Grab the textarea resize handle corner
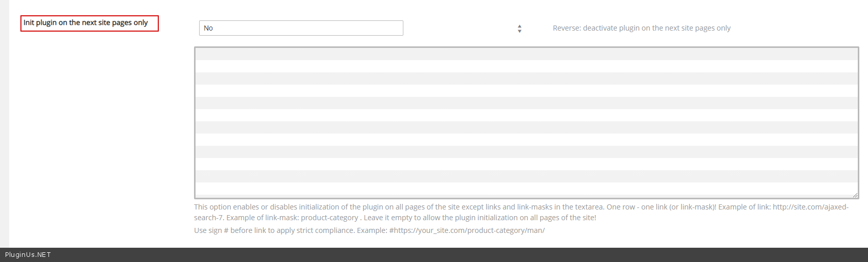Image resolution: width=868 pixels, height=262 pixels. 855,195
